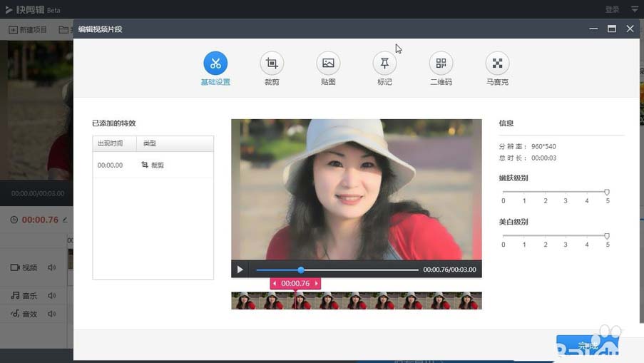Image resolution: width=644 pixels, height=363 pixels.
Task: Click the first filmstrip thumbnail frame
Action: [x=245, y=300]
